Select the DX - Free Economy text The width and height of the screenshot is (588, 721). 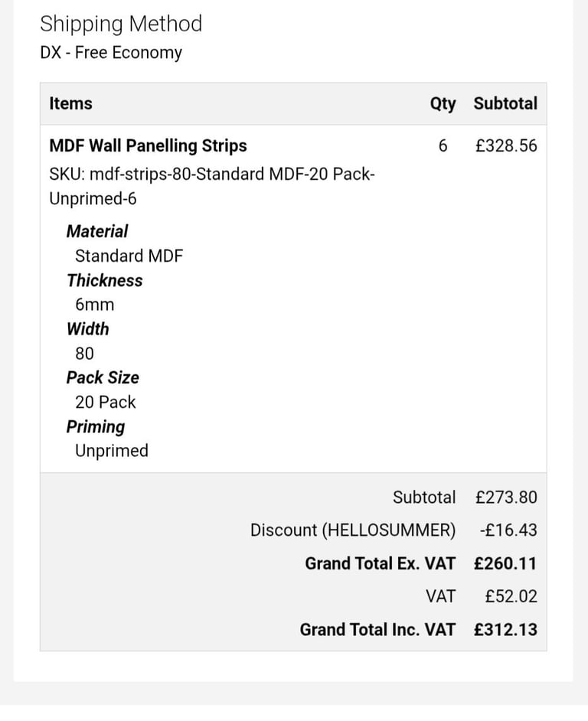coord(111,53)
